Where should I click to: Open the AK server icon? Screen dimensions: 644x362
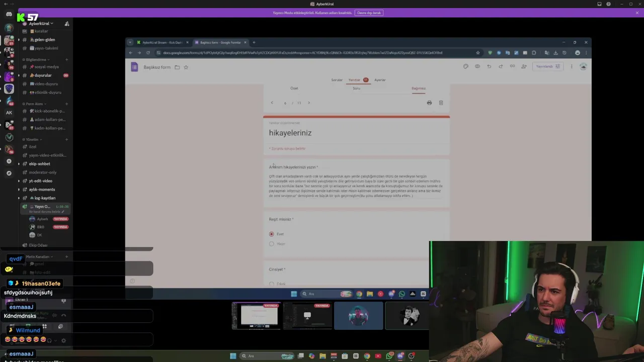[x=9, y=113]
